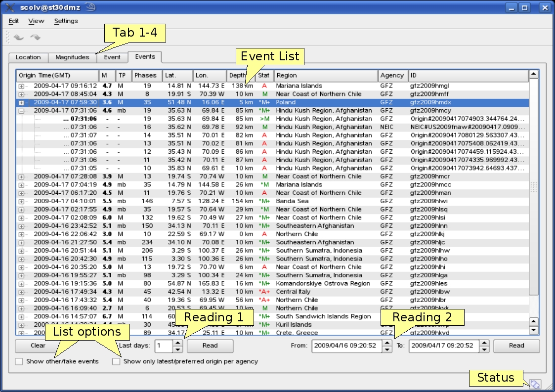
Task: Open the Settings menu
Action: pos(66,21)
